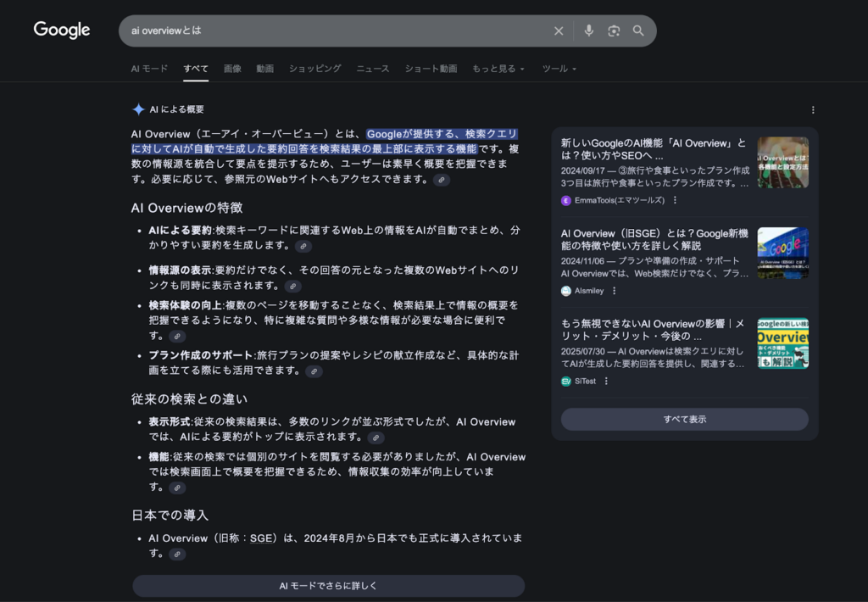868x602 pixels.
Task: Expand the ツール dropdown
Action: [x=559, y=69]
